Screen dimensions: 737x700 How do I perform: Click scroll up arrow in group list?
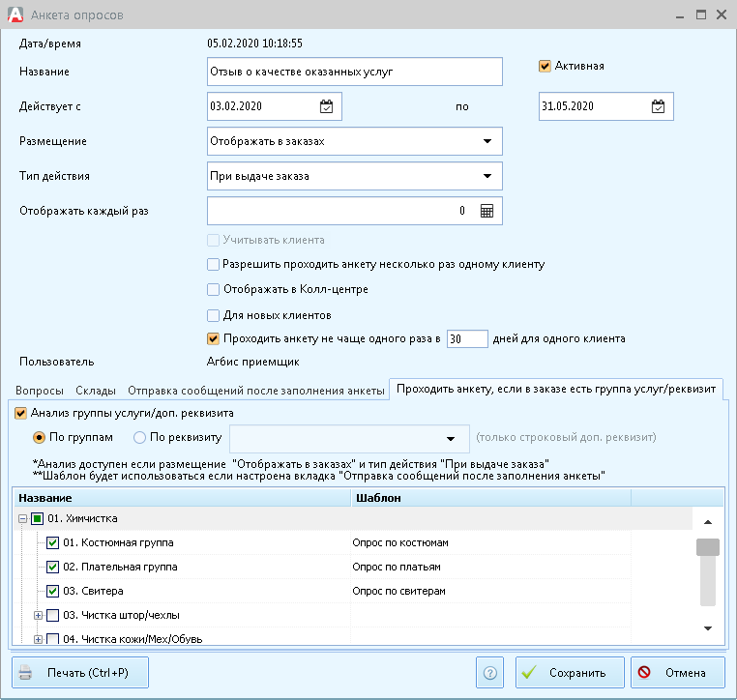pos(708,522)
